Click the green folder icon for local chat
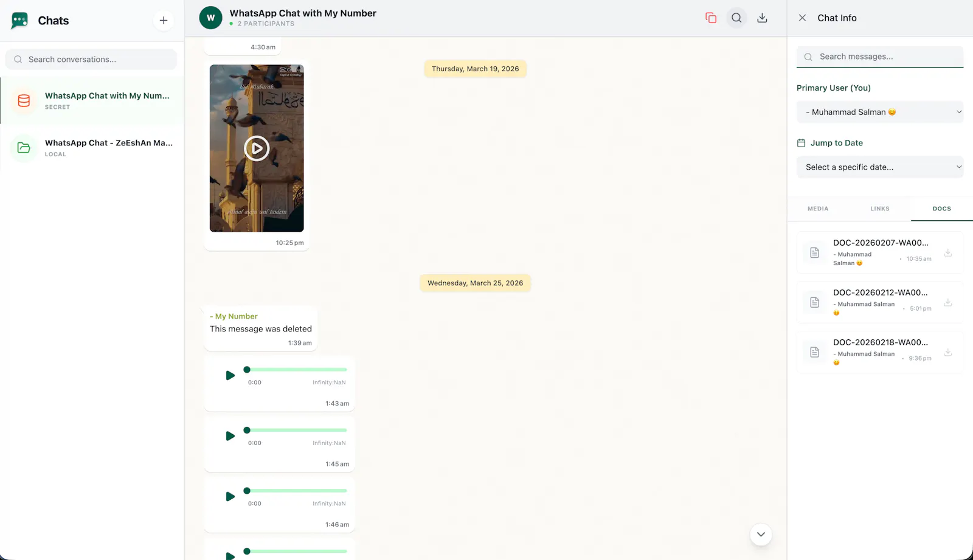The image size is (973, 560). pos(24,148)
